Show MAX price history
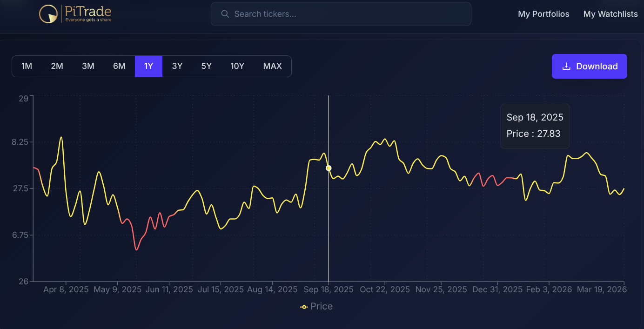The image size is (644, 329). tap(272, 66)
